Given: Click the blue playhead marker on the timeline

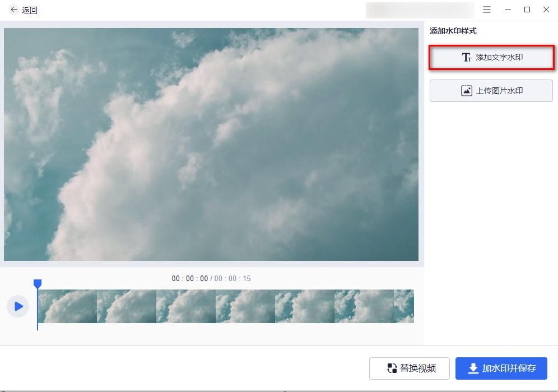Looking at the screenshot, I should click(x=38, y=283).
